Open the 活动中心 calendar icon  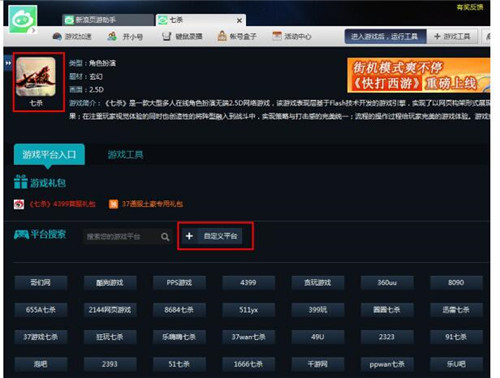pyautogui.click(x=277, y=36)
